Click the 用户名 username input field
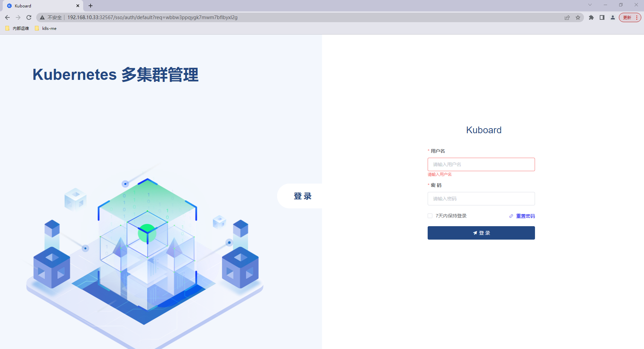 (481, 164)
